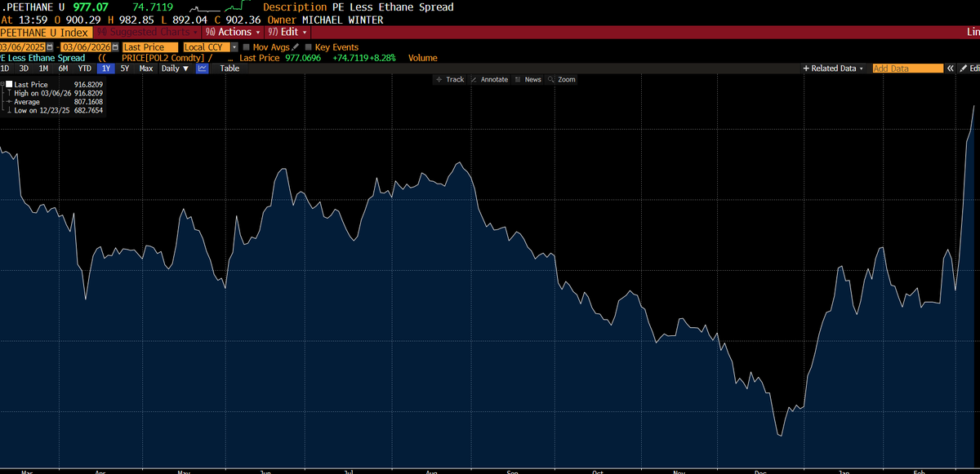This screenshot has width=980, height=474.
Task: Click the Mov Avgs pencil edit icon
Action: tap(296, 47)
